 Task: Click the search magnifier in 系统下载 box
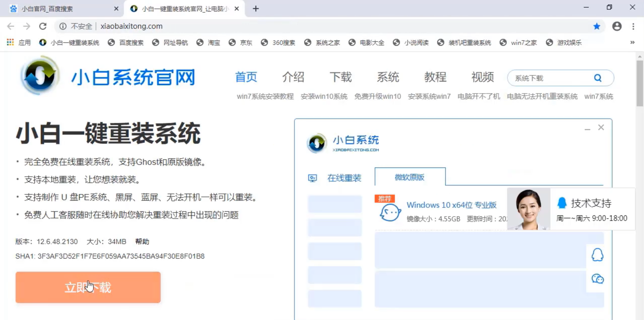click(x=598, y=78)
